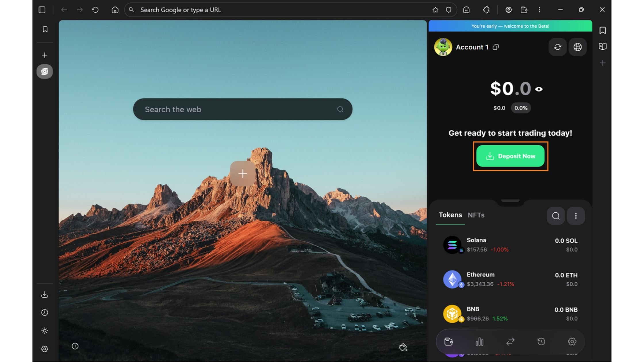Copy the Account 1 wallet address
This screenshot has width=644, height=362.
[495, 47]
